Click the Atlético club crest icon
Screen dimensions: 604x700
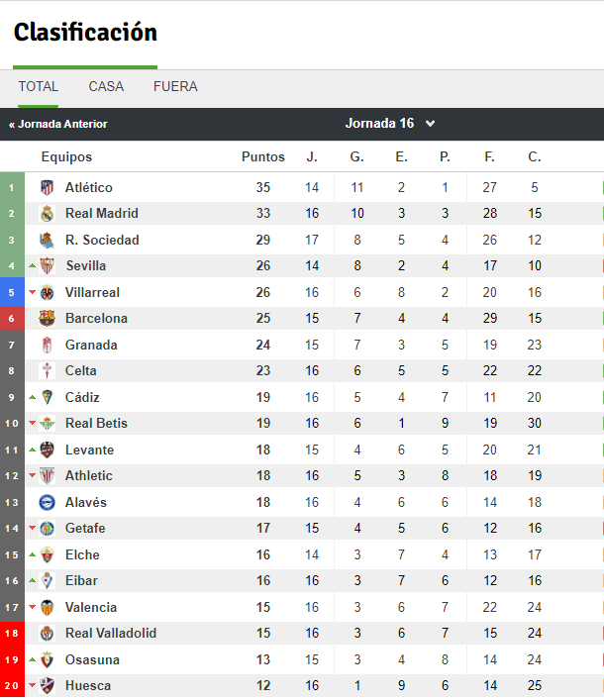pyautogui.click(x=47, y=187)
